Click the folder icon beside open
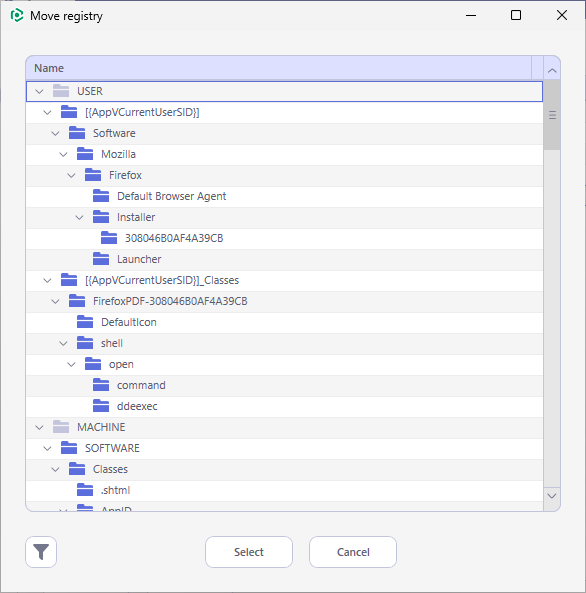 coord(93,364)
